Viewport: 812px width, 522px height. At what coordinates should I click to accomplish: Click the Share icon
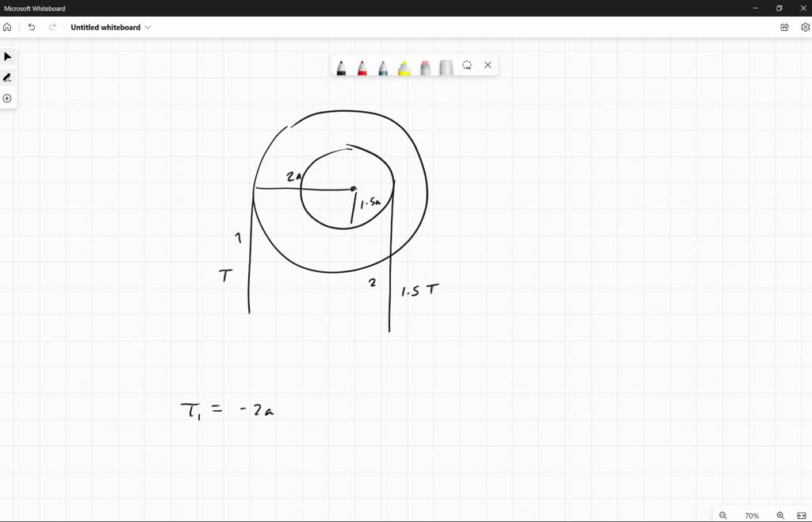(x=783, y=26)
